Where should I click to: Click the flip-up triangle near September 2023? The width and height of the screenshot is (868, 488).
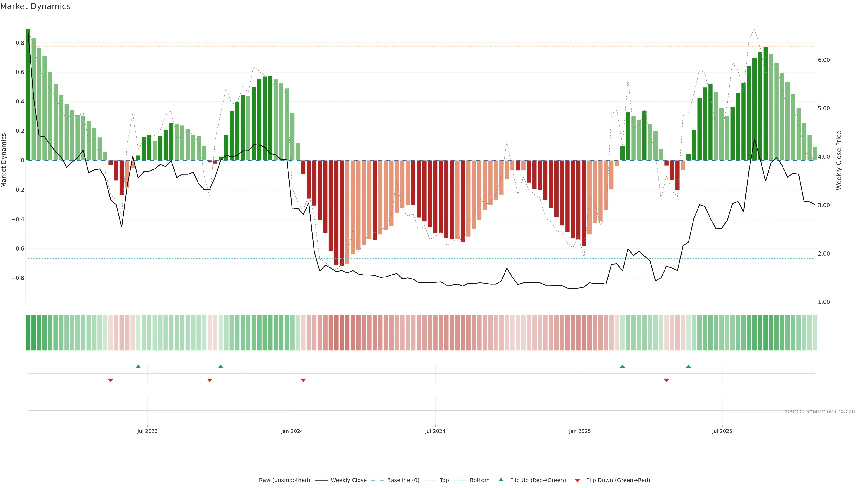221,366
